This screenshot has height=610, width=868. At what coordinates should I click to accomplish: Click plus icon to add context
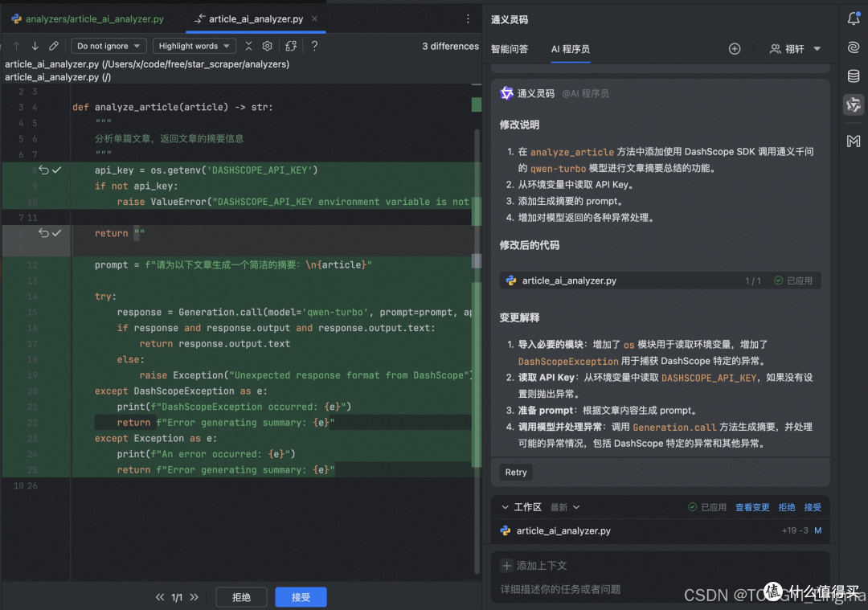[x=506, y=566]
